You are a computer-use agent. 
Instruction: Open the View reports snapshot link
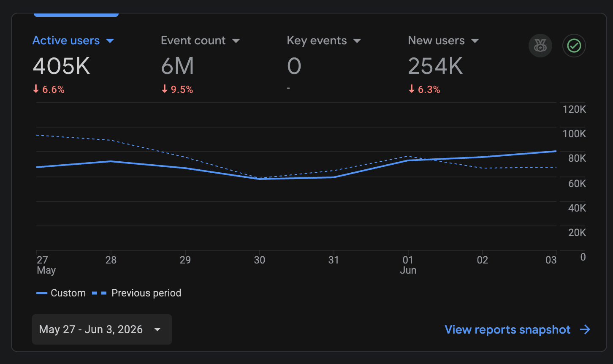point(507,330)
